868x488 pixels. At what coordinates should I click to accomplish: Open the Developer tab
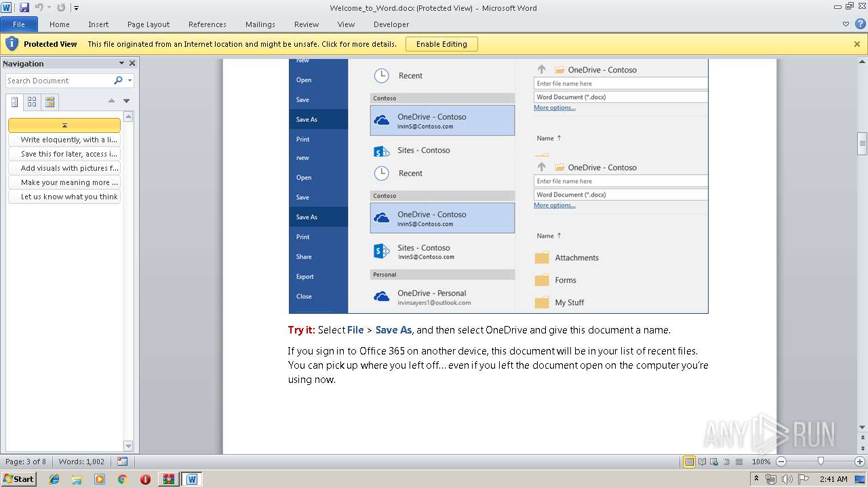point(391,24)
